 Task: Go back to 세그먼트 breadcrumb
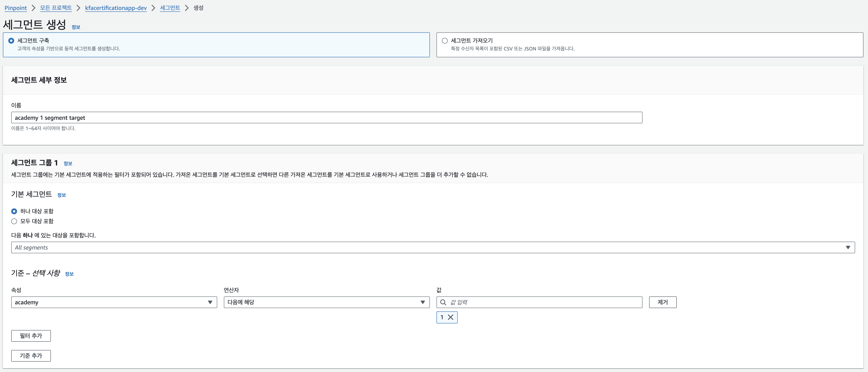point(170,8)
